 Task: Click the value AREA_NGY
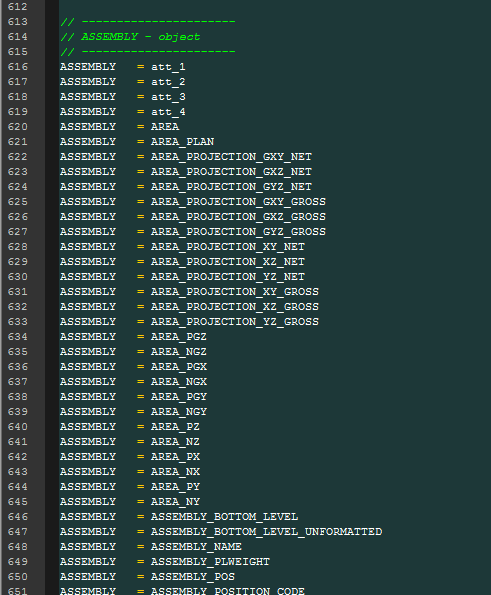coord(179,412)
